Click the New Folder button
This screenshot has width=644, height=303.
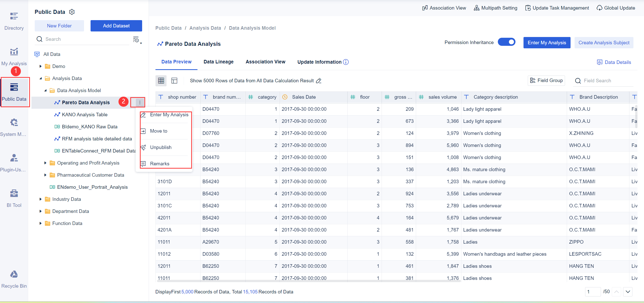tap(59, 26)
